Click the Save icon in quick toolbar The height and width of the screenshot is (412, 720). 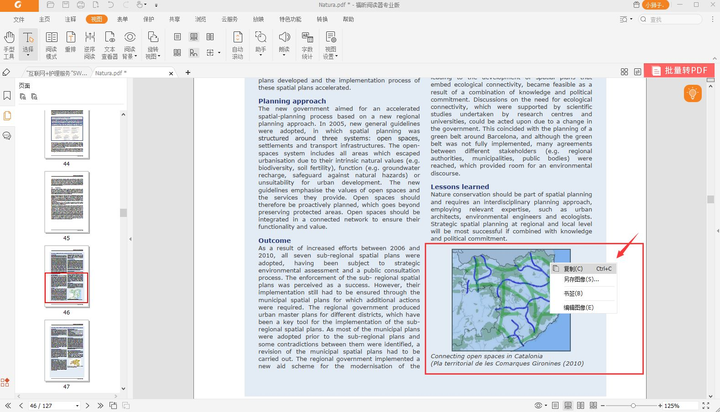[x=66, y=5]
